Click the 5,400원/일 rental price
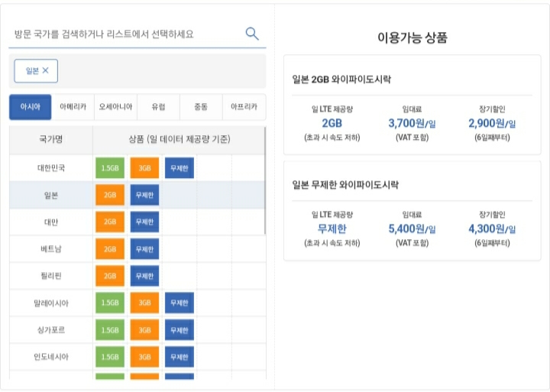Viewport: 550px width, 392px height. [412, 228]
